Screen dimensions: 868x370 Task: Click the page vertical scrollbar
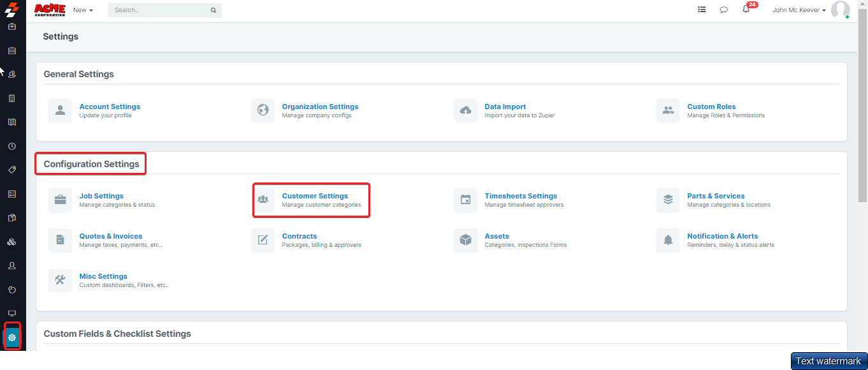(862, 115)
